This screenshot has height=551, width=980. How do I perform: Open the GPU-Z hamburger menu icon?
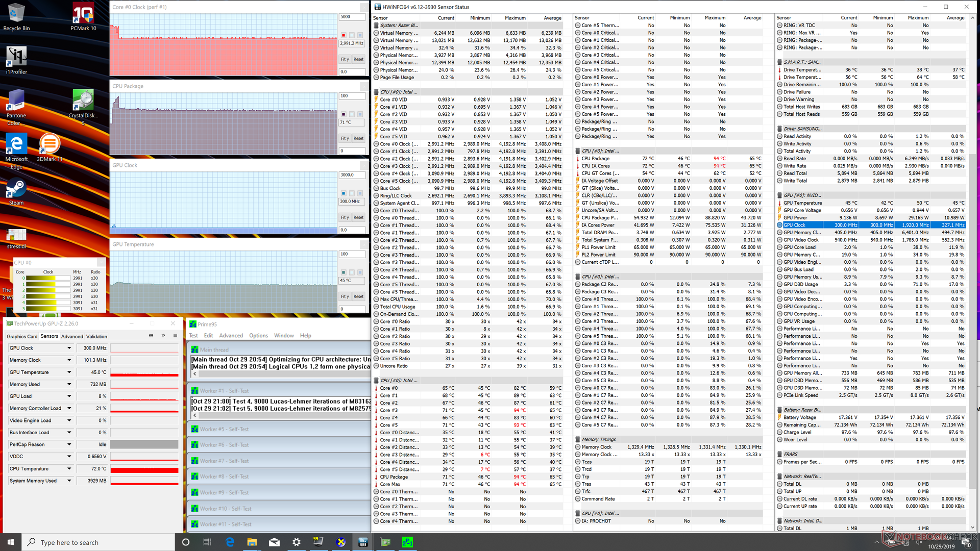point(175,336)
